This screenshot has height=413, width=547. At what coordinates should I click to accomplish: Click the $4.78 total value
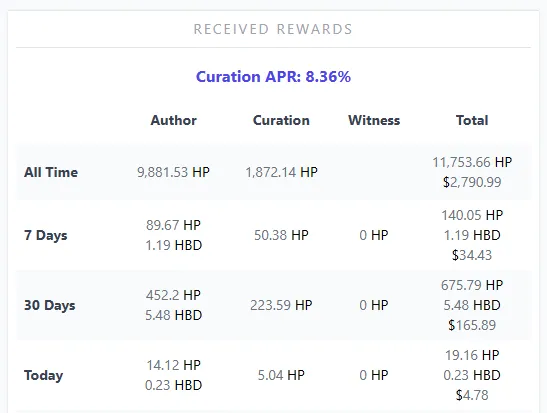(x=472, y=396)
